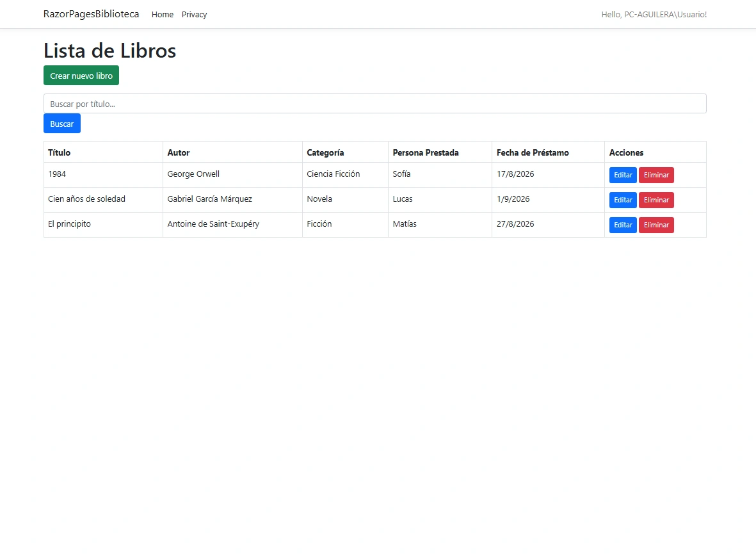Delete the 1984 book entry
The width and height of the screenshot is (756, 554).
pyautogui.click(x=656, y=175)
